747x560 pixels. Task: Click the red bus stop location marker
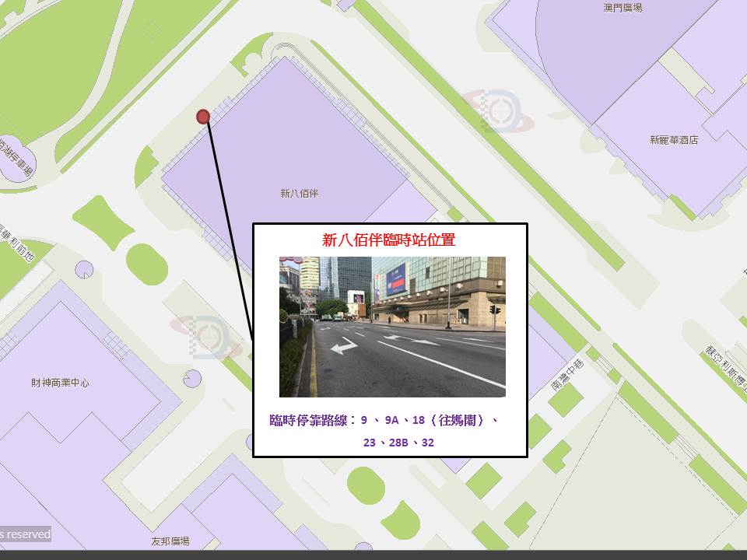203,117
